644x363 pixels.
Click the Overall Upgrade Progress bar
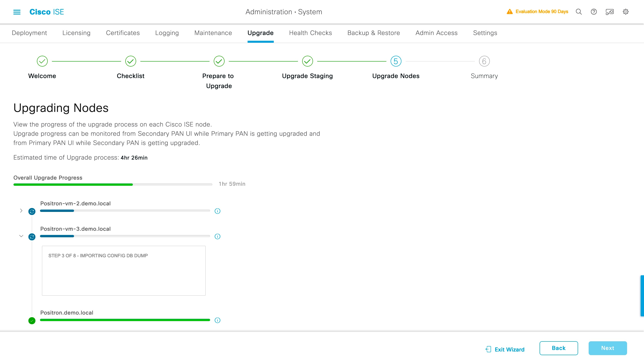point(113,185)
